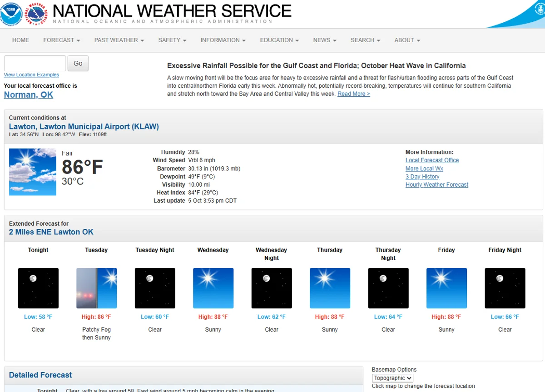Go to the HOME page
The width and height of the screenshot is (545, 392).
coord(20,40)
